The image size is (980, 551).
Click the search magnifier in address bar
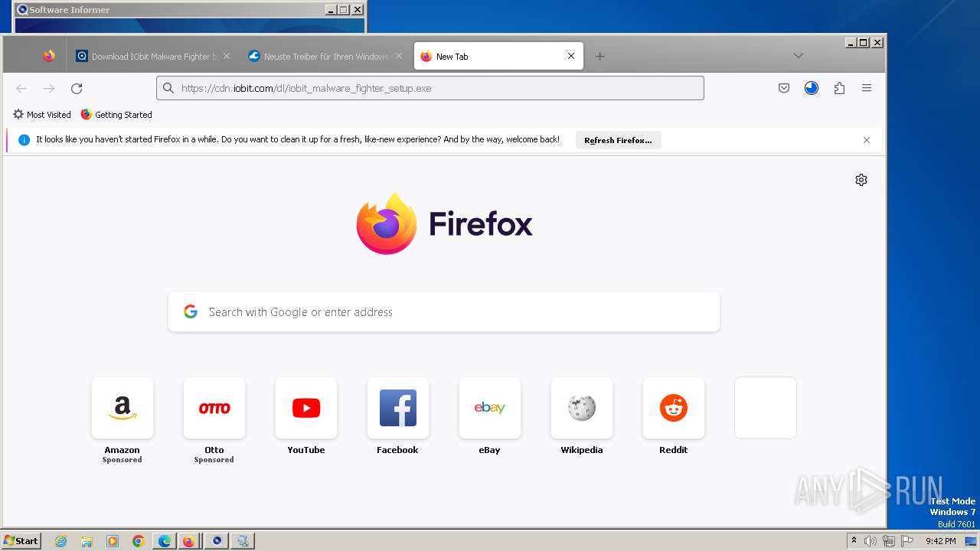click(x=168, y=88)
